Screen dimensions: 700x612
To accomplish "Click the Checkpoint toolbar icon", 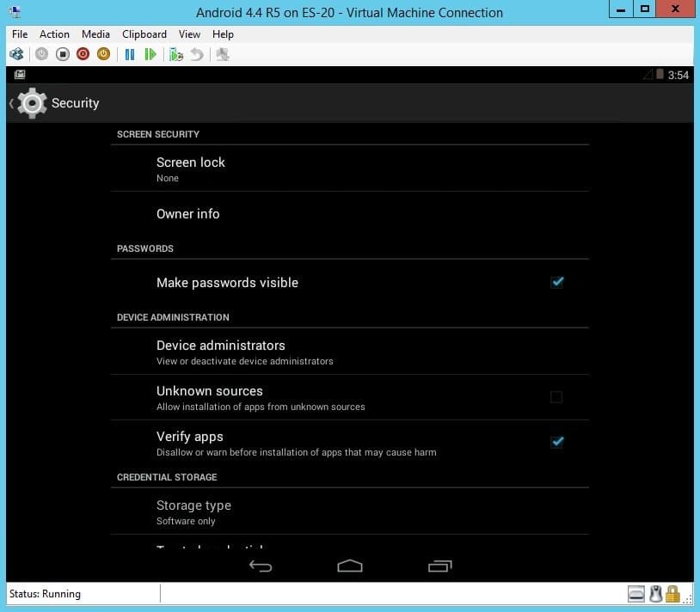I will click(176, 54).
